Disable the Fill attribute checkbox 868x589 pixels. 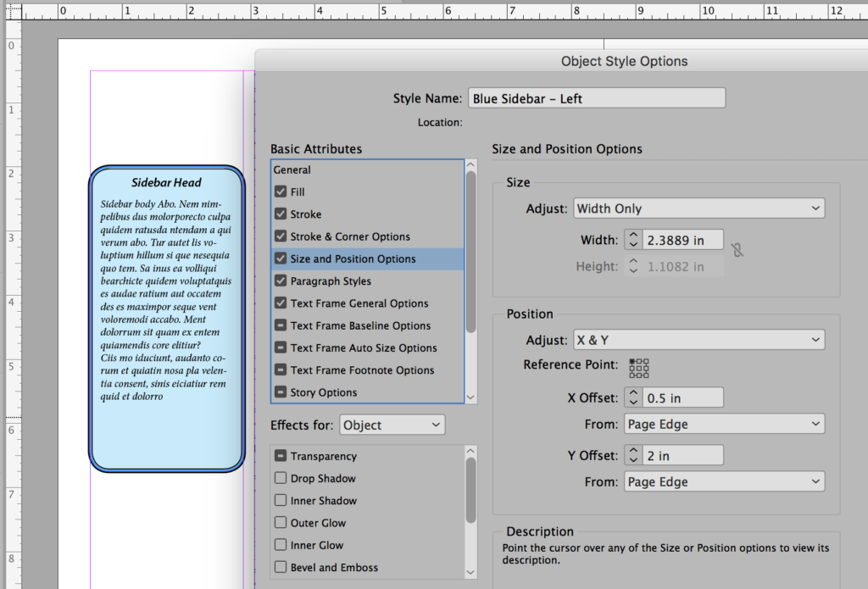point(281,192)
